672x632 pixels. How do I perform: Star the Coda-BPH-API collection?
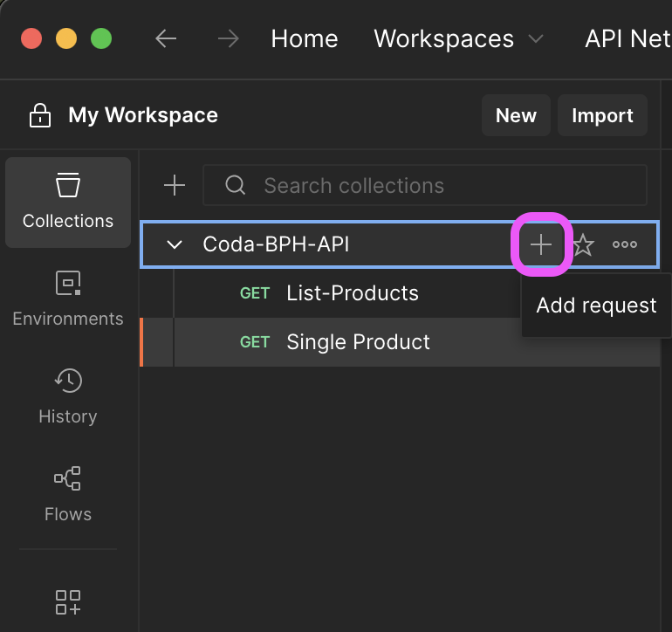pos(583,245)
